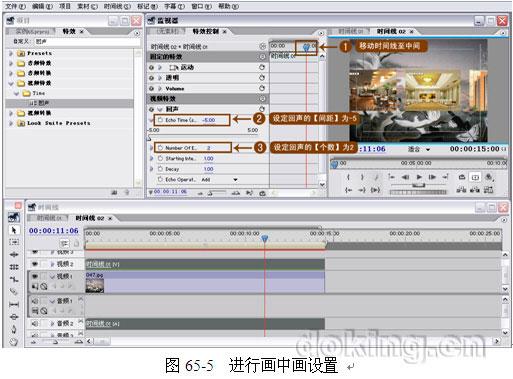The image size is (513, 379).
Task: Collapse the Time subfolder
Action: pos(17,93)
